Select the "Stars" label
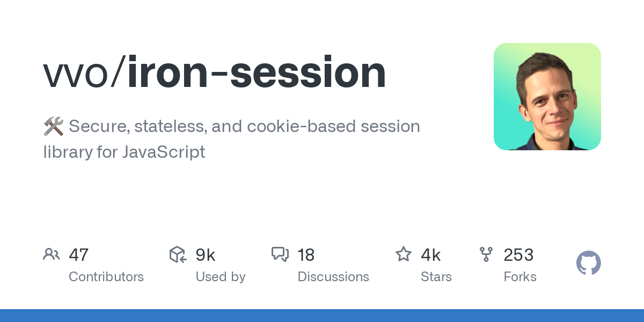The height and width of the screenshot is (322, 644). pos(436,277)
